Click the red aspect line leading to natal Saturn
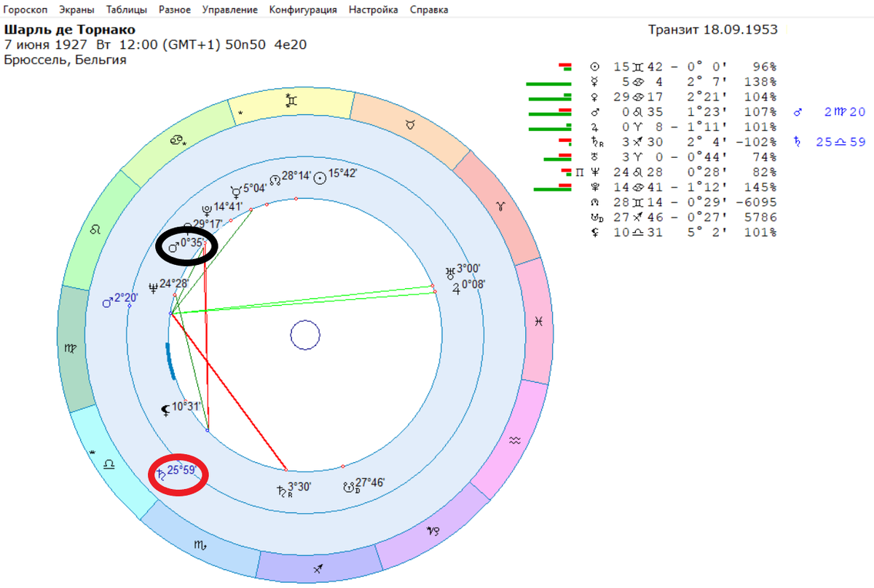 click(x=228, y=392)
